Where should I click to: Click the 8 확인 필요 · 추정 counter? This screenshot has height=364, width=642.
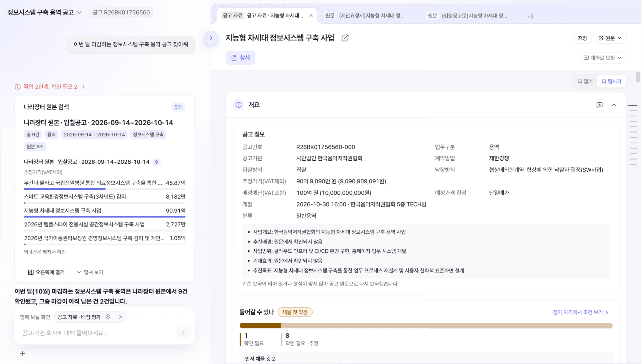point(300,339)
